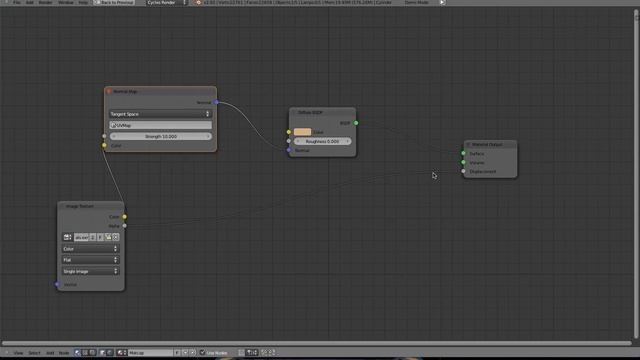Click the Color output socket on Image Texture
This screenshot has width=640, height=360.
click(124, 217)
